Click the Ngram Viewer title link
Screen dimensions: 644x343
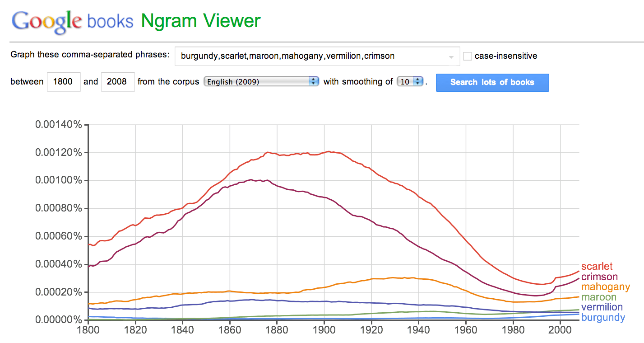tap(200, 20)
